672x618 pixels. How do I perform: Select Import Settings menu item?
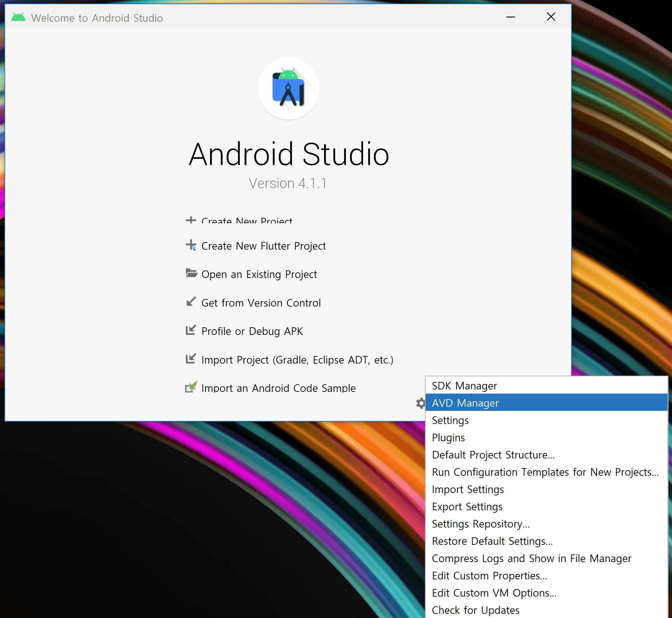pyautogui.click(x=468, y=489)
